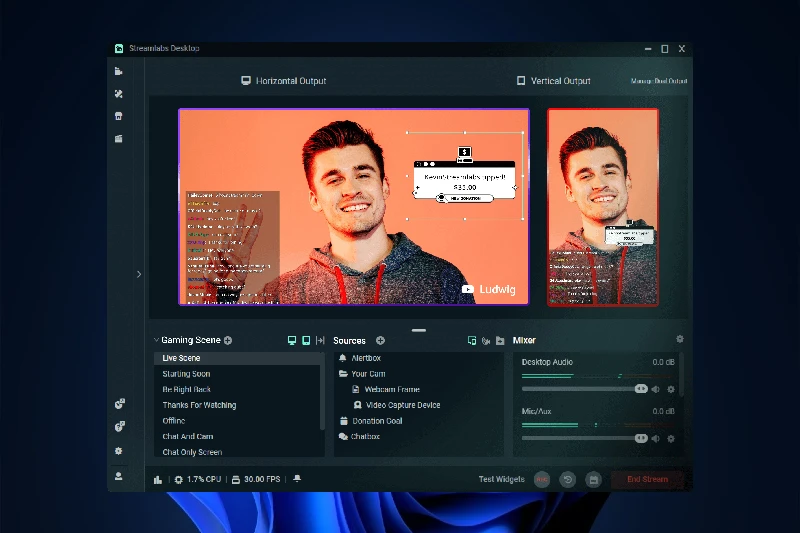The width and height of the screenshot is (800, 533).
Task: Open the App Store sidebar icon
Action: point(119,116)
